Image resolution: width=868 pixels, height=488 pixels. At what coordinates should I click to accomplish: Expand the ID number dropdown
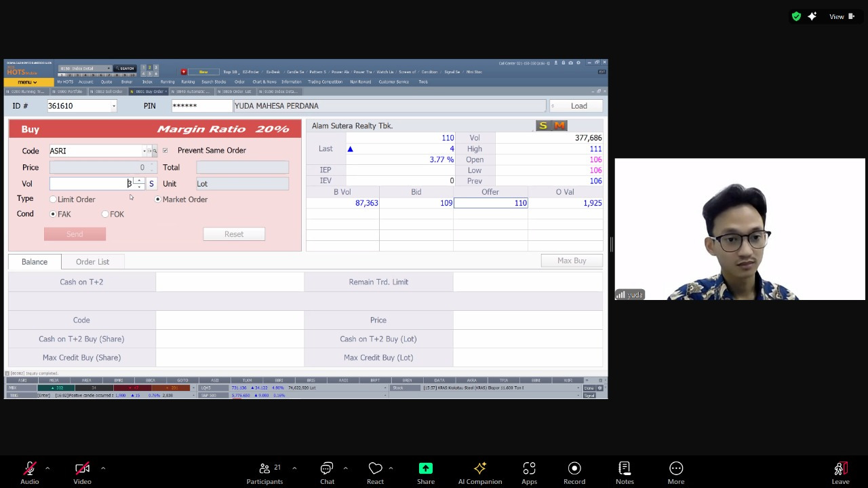(113, 106)
